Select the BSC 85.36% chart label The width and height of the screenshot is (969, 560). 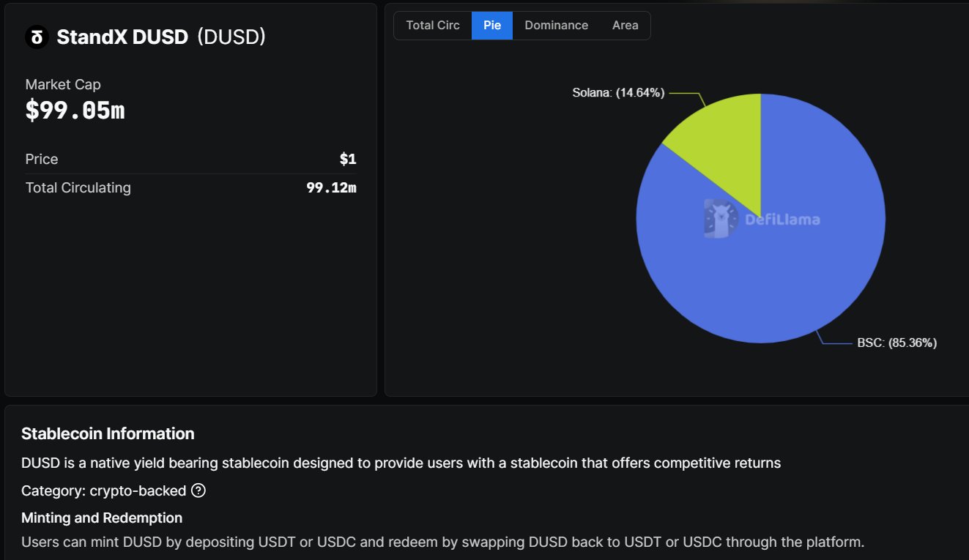pos(896,343)
